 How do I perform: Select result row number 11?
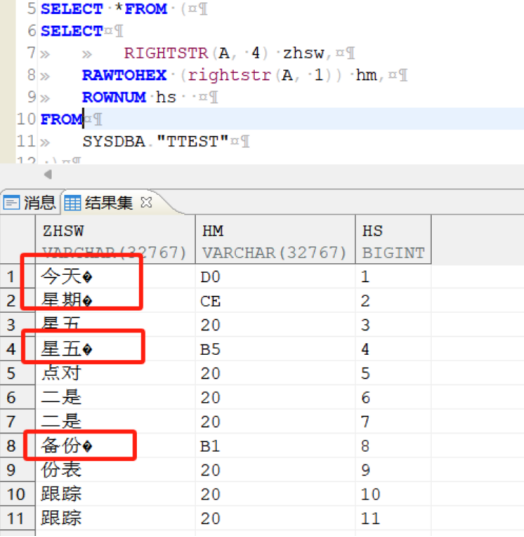[16, 518]
